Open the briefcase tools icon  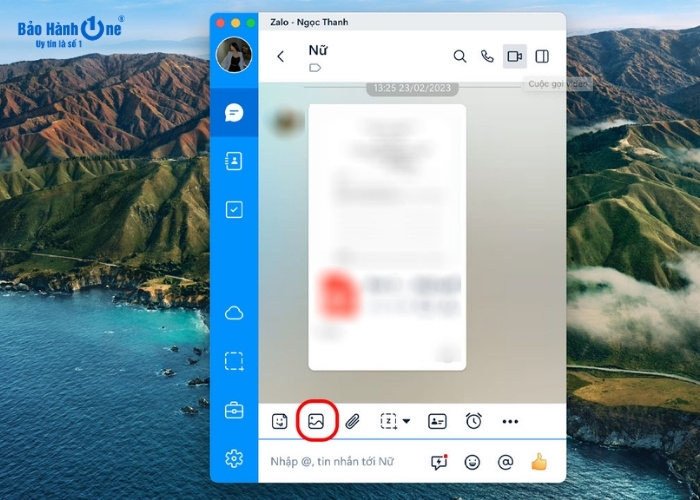(234, 410)
